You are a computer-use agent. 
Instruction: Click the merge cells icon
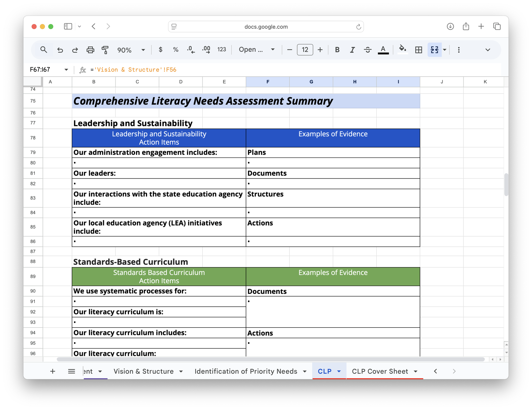(434, 50)
